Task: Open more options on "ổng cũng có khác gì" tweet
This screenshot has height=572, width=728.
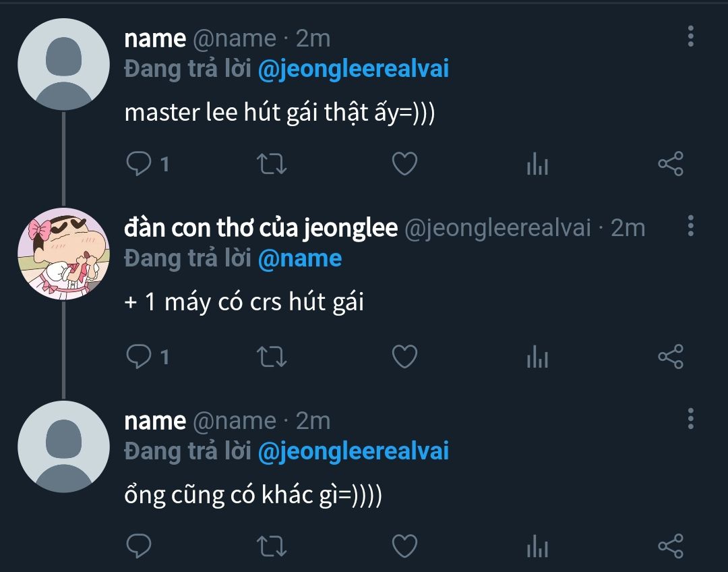Action: coord(690,418)
